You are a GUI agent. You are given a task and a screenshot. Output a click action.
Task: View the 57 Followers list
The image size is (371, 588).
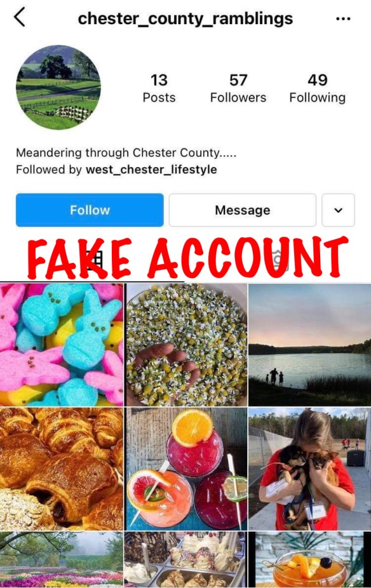(x=238, y=88)
